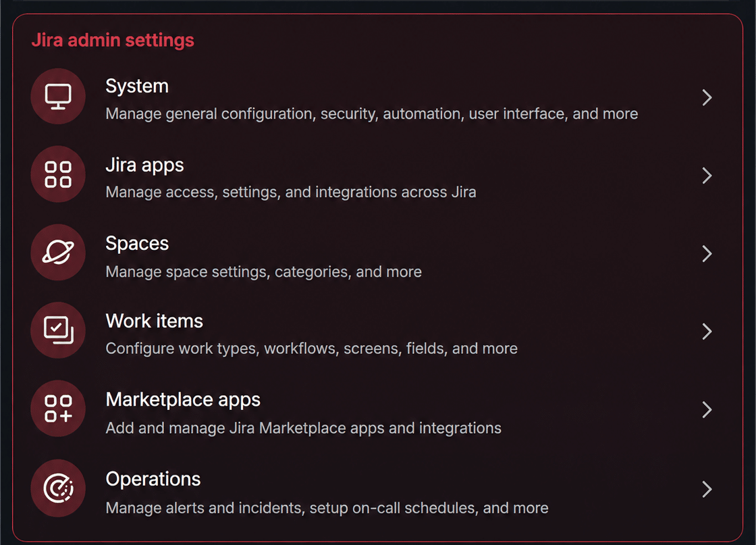Click 'Add and manage Jira Marketplace apps' description

pos(303,428)
